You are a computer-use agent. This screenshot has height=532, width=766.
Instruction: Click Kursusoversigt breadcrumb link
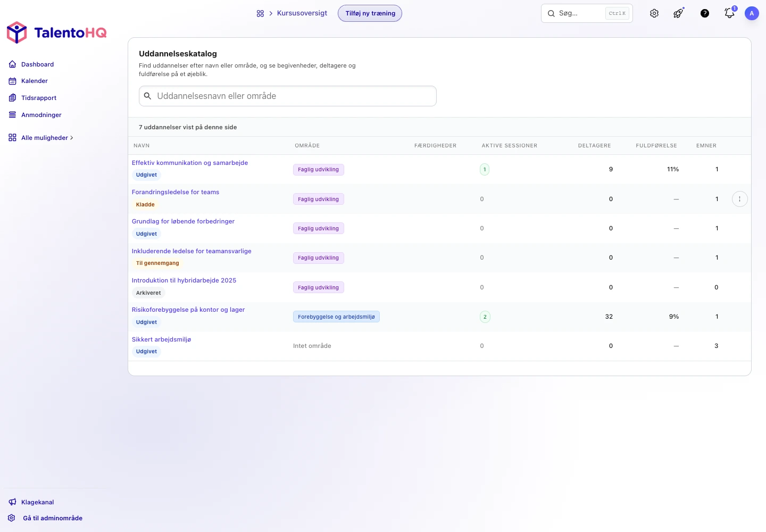tap(302, 13)
